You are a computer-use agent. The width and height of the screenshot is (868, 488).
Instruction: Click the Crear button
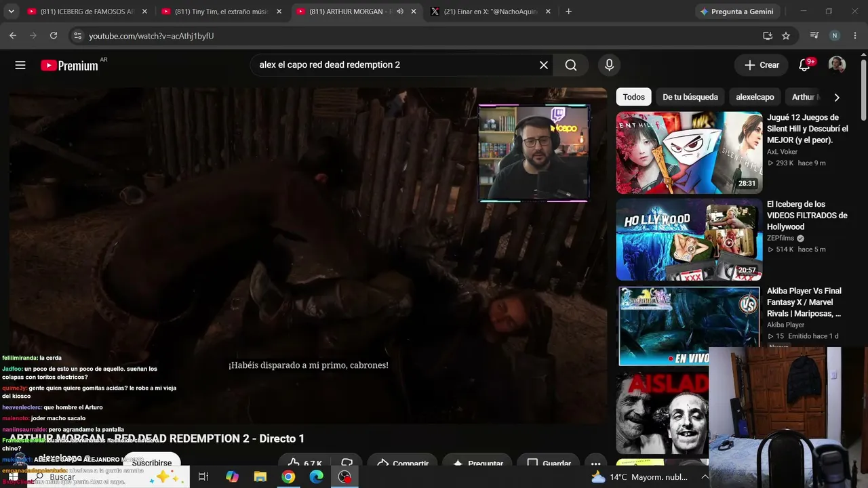(x=762, y=65)
